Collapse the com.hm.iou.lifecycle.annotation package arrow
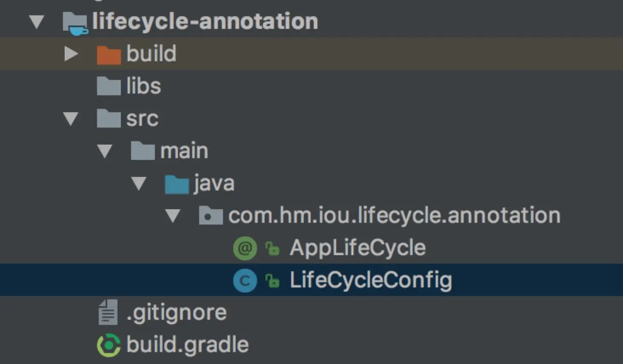 click(x=173, y=216)
